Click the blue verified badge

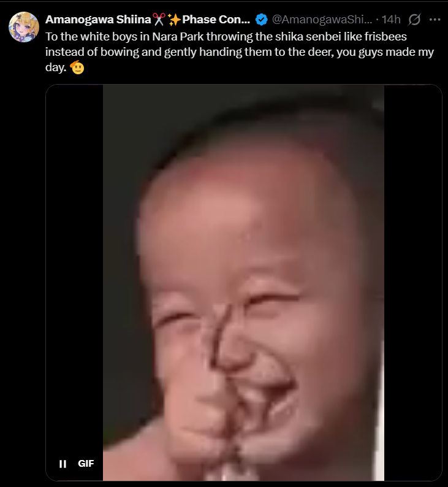[x=261, y=20]
